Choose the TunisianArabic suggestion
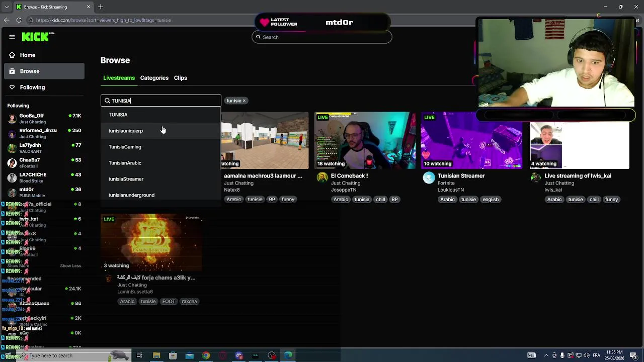 pos(161,163)
